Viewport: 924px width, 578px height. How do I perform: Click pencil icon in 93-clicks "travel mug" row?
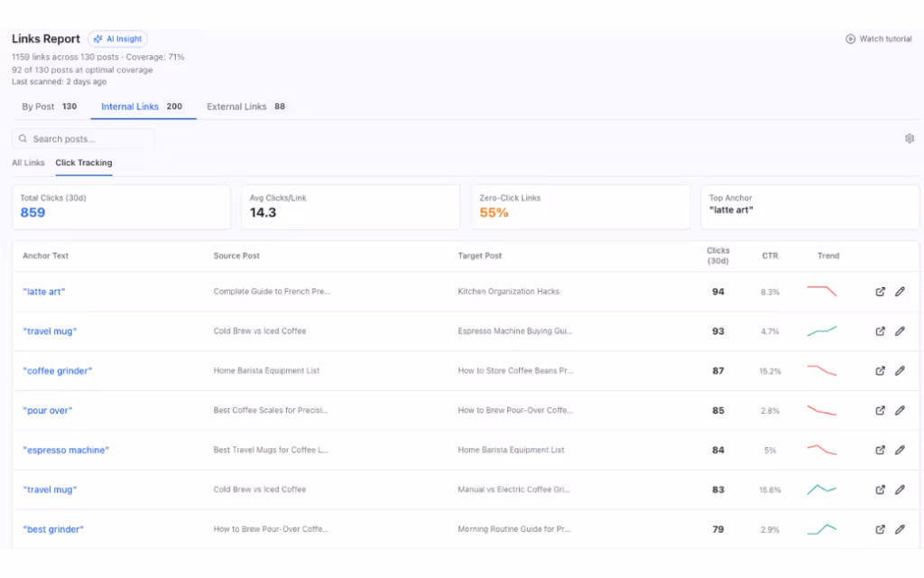[900, 331]
